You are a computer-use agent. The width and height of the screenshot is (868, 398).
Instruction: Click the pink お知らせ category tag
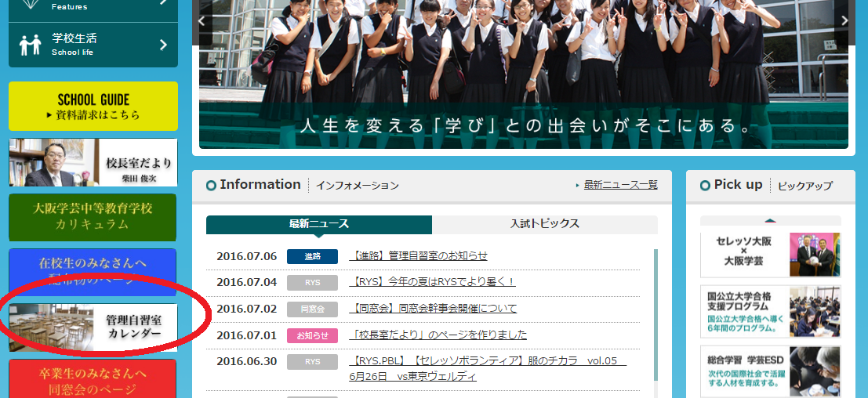[312, 335]
